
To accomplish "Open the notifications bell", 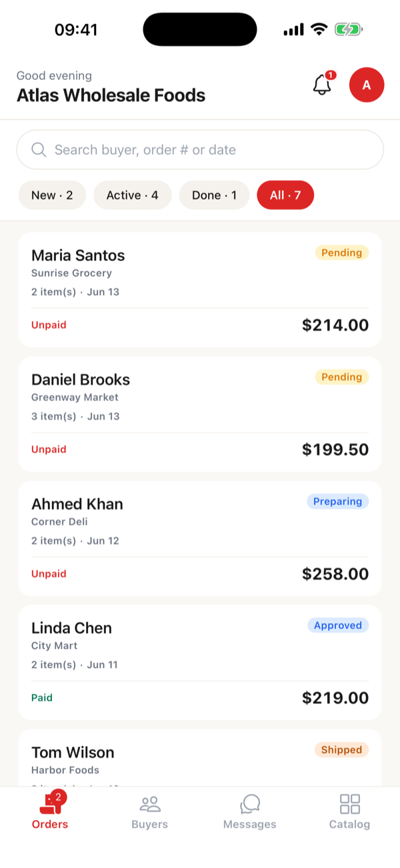I will tap(323, 85).
